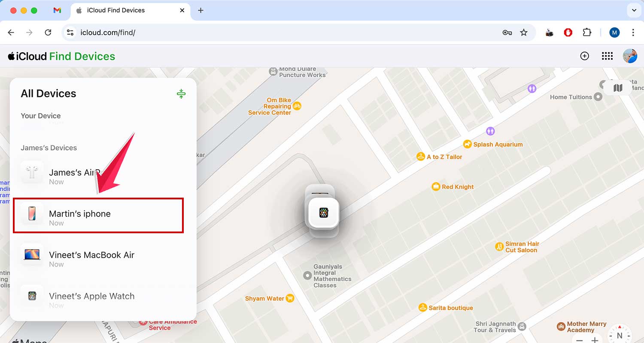Click the password manager key icon
644x343 pixels.
[507, 32]
